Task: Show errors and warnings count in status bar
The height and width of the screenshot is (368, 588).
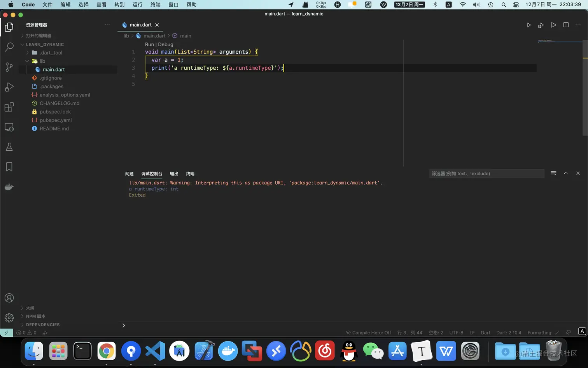Action: tap(26, 333)
